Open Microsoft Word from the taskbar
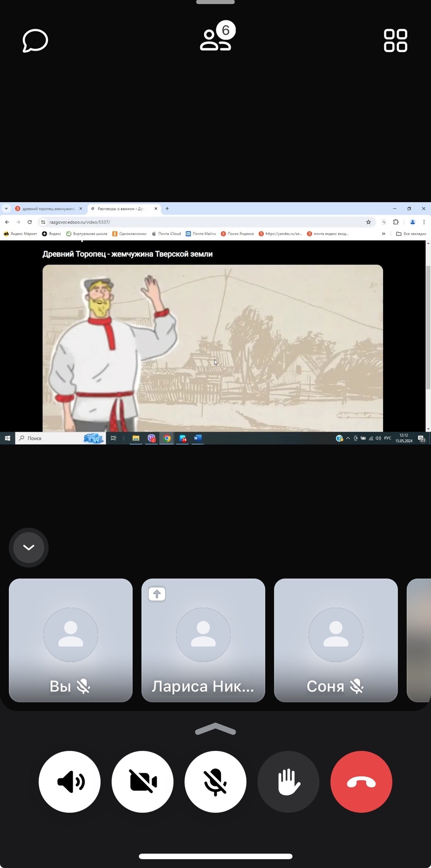Viewport: 431px width, 868px height. coord(197,438)
